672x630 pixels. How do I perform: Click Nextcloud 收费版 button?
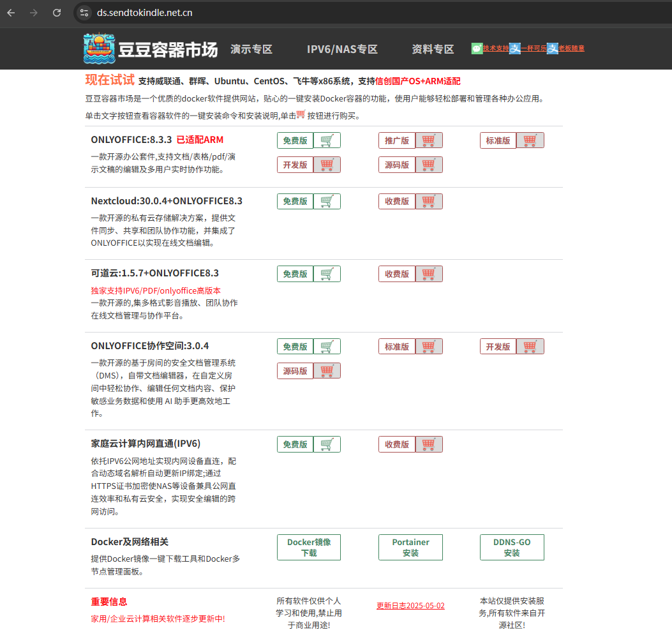[397, 202]
